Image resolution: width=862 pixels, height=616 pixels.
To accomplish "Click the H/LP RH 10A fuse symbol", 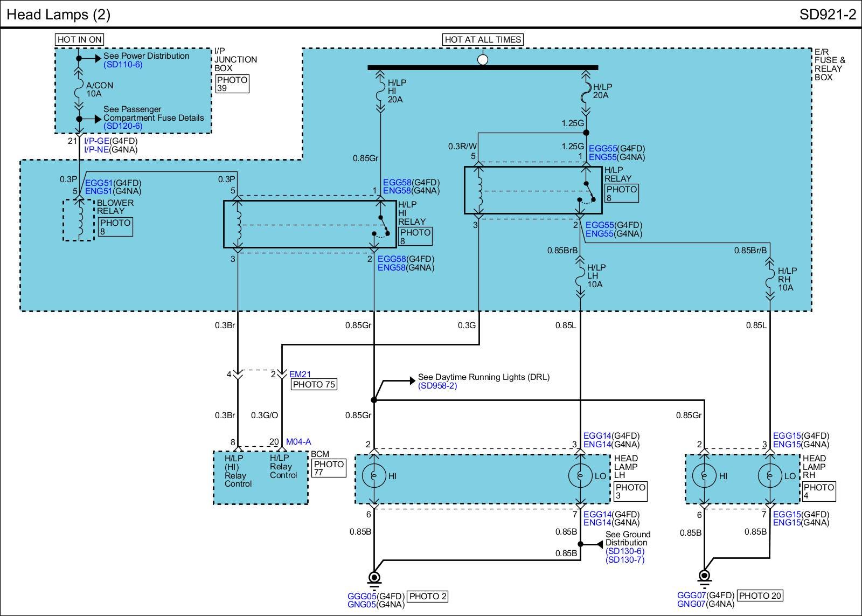I will tap(770, 279).
